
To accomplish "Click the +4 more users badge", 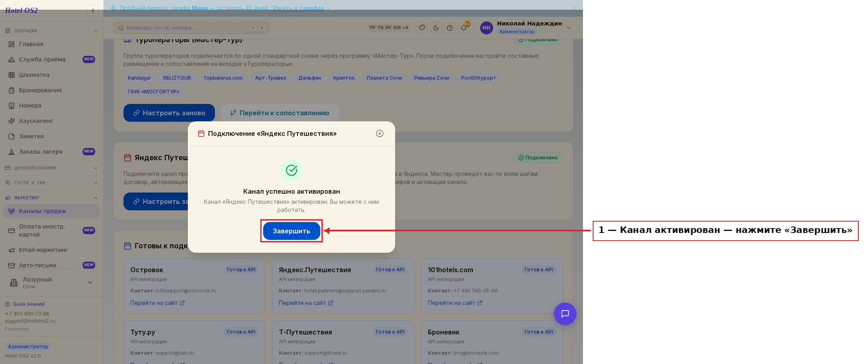I will pyautogui.click(x=405, y=28).
